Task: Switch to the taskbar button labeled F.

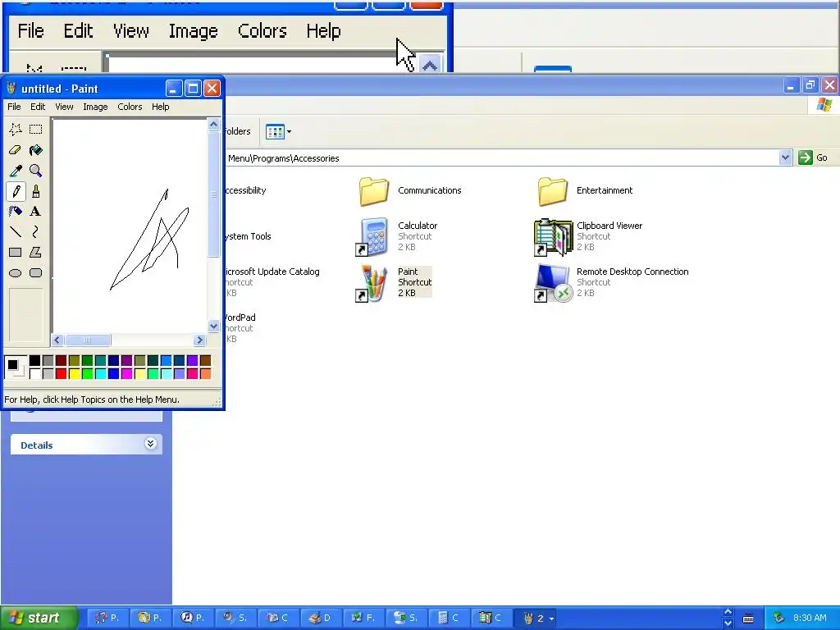Action: tap(363, 618)
